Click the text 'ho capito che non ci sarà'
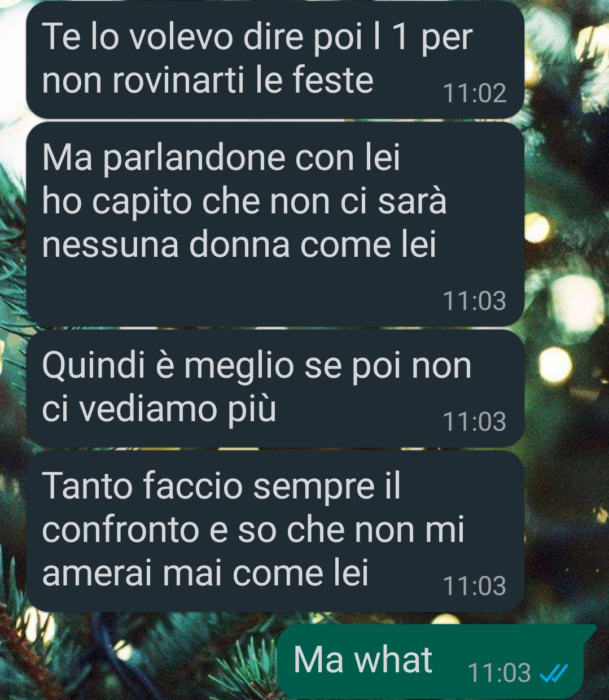Image resolution: width=609 pixels, height=700 pixels. [x=244, y=202]
